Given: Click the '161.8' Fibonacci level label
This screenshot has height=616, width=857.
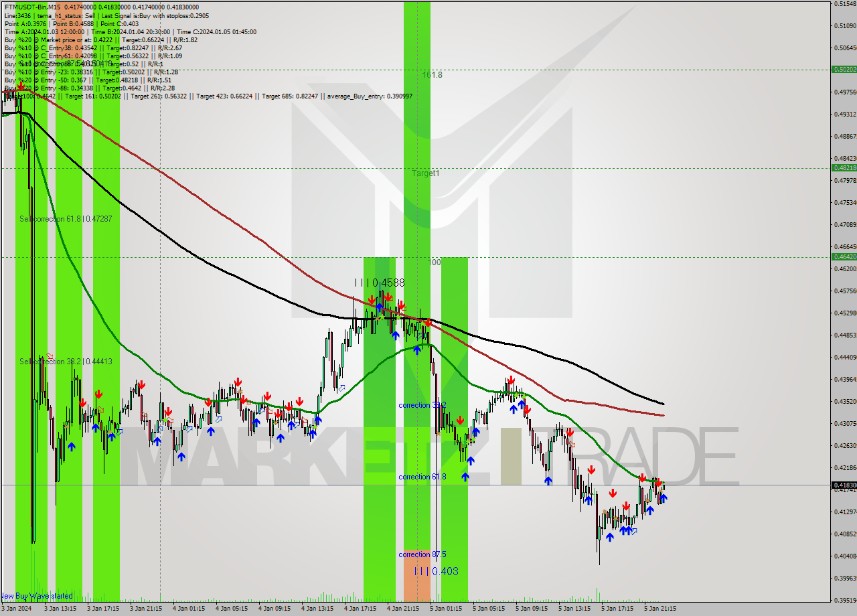Looking at the screenshot, I should coord(433,75).
